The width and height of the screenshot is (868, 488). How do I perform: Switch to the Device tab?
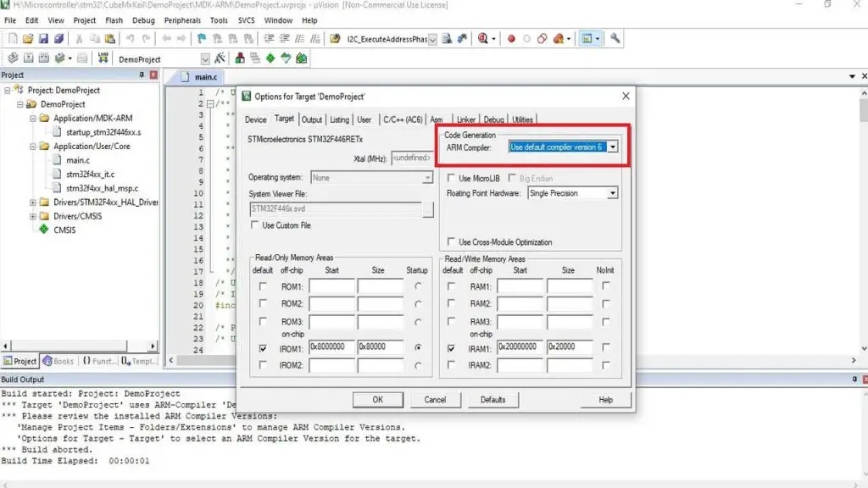[256, 119]
